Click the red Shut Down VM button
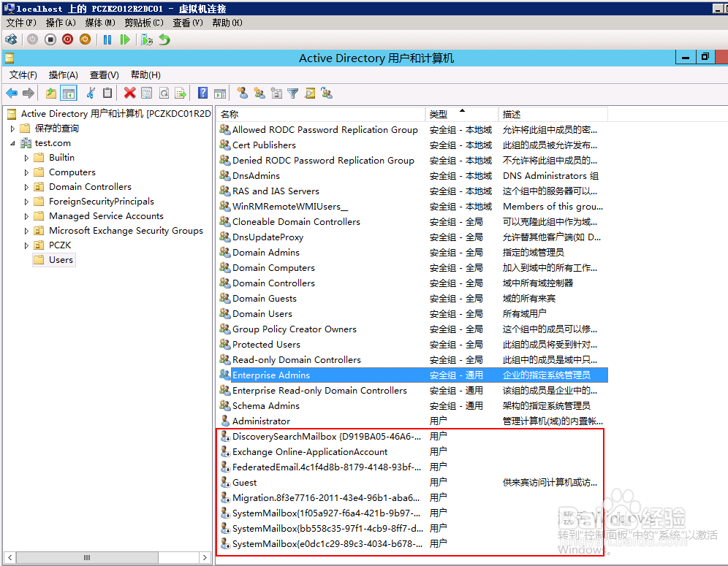 [x=68, y=40]
